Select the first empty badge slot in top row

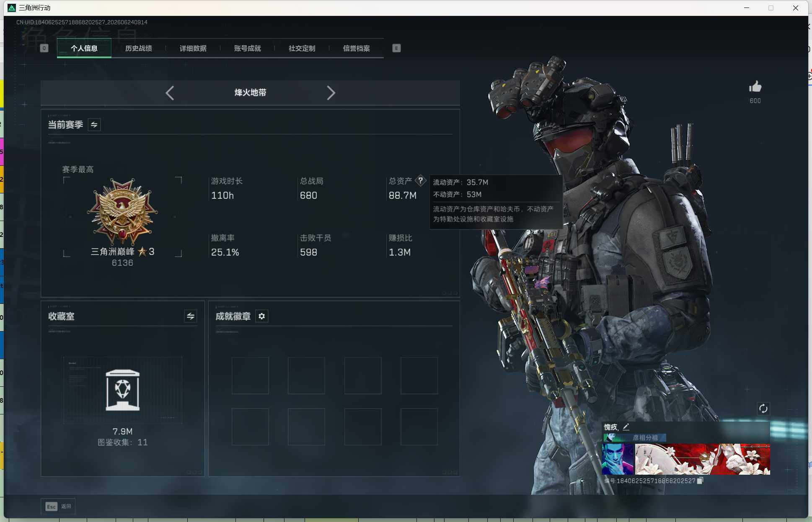250,375
